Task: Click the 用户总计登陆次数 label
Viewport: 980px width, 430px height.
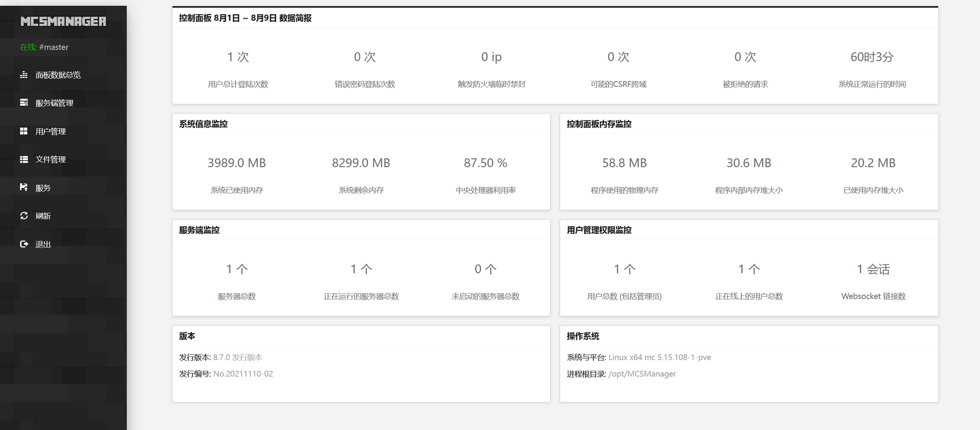Action: [238, 84]
